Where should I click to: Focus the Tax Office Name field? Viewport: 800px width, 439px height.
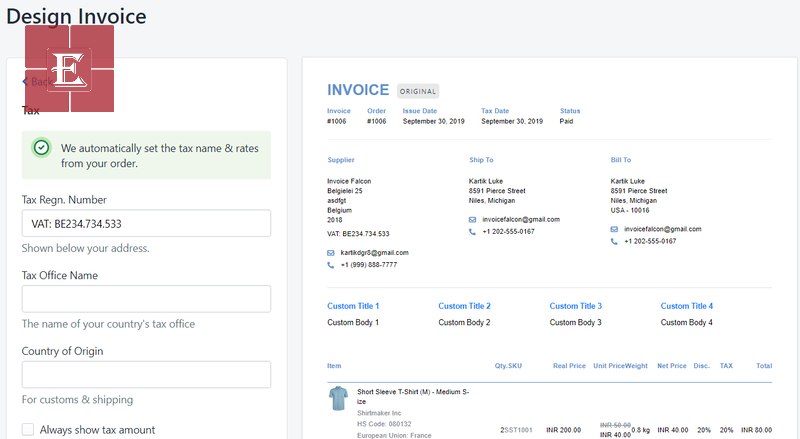click(x=146, y=299)
